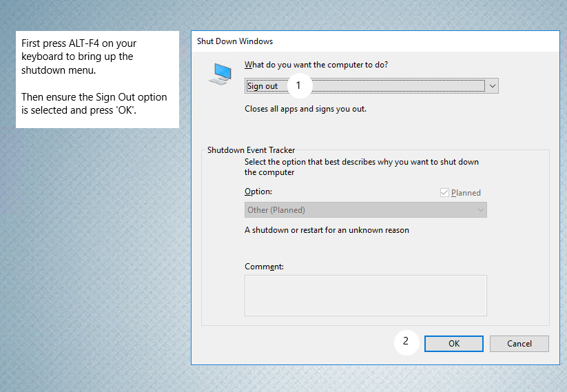Image resolution: width=567 pixels, height=392 pixels.
Task: Click the arrow beside the Sign out selection
Action: pos(491,86)
